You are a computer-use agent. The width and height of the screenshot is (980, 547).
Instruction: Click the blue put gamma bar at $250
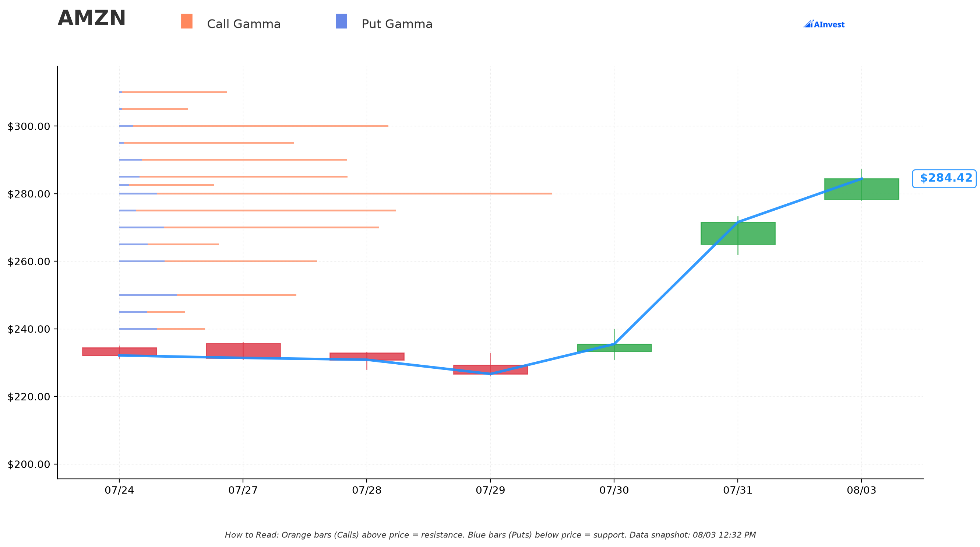148,295
